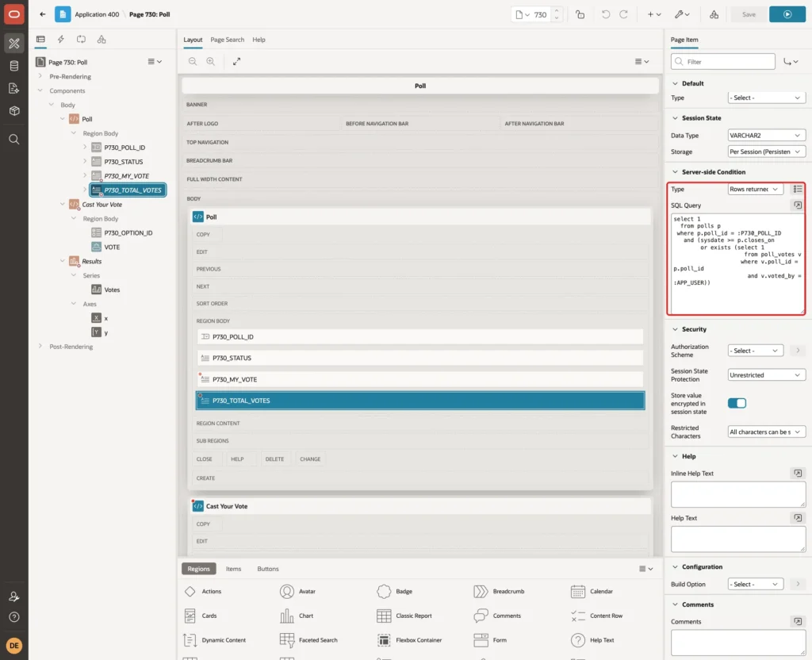Image resolution: width=812 pixels, height=660 pixels.
Task: Open Help Text editor icon
Action: tap(798, 518)
